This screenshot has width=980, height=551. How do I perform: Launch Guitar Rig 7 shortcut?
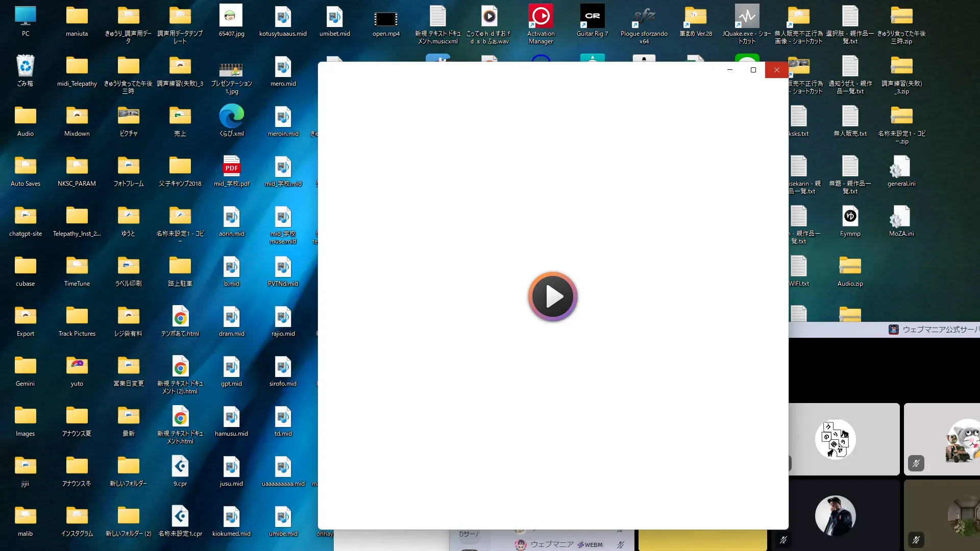pyautogui.click(x=592, y=17)
